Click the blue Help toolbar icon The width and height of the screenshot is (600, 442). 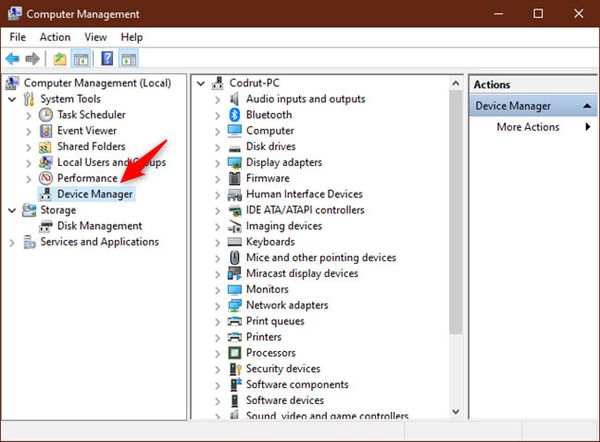coord(107,59)
